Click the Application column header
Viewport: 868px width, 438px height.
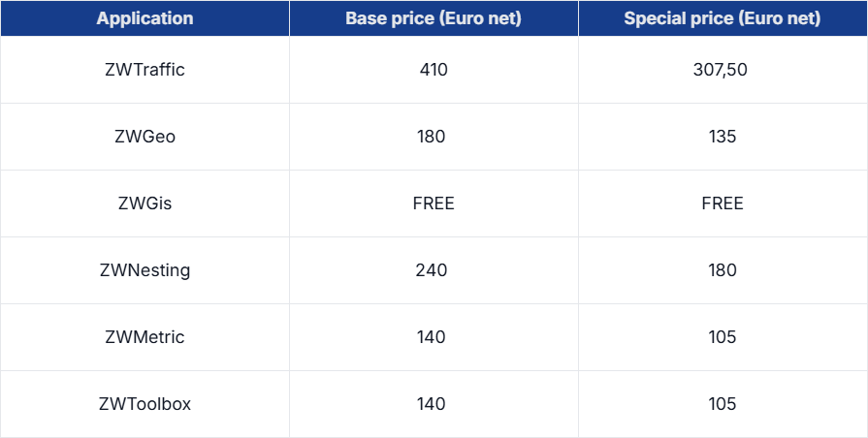pos(145,18)
